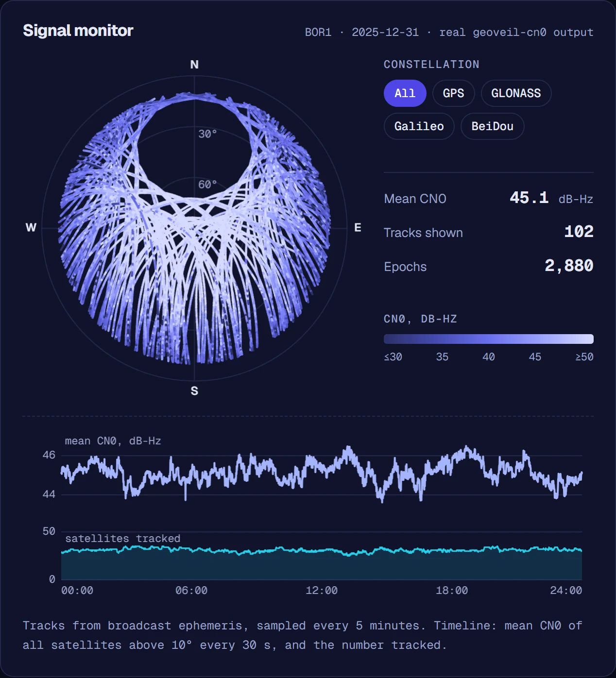This screenshot has width=616, height=678.
Task: Select the All constellation filter
Action: click(405, 93)
